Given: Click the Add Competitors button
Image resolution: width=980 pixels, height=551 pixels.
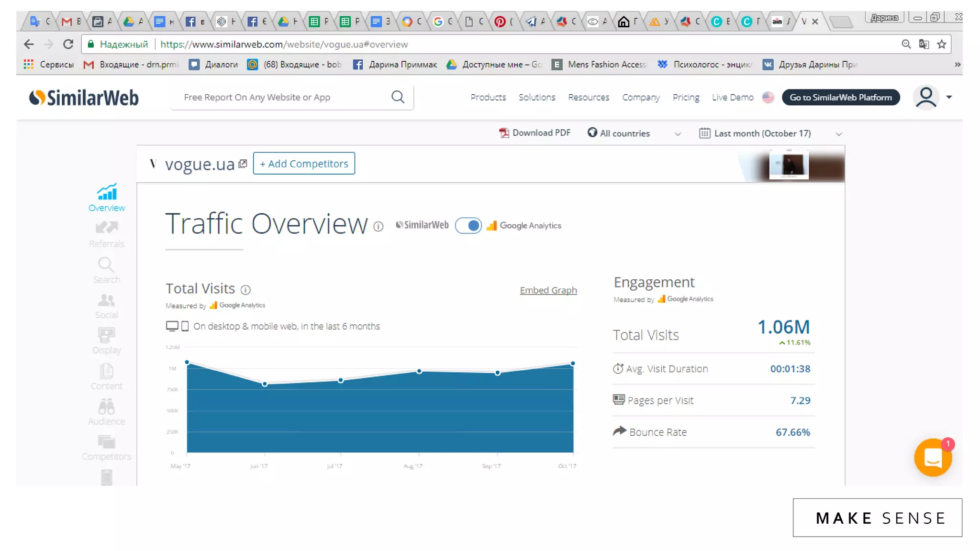Looking at the screenshot, I should tap(304, 164).
